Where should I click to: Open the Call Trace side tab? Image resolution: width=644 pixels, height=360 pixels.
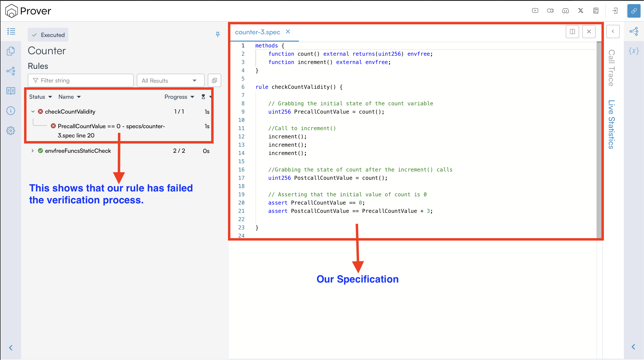611,68
